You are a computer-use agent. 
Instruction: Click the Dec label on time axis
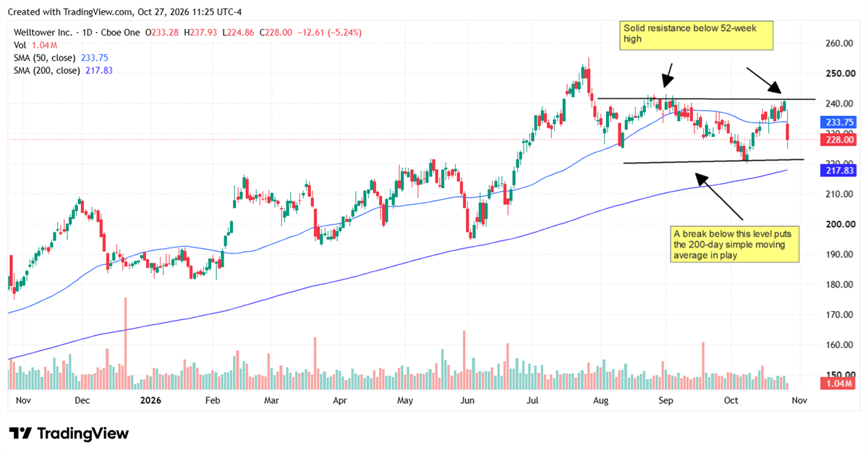(x=82, y=400)
